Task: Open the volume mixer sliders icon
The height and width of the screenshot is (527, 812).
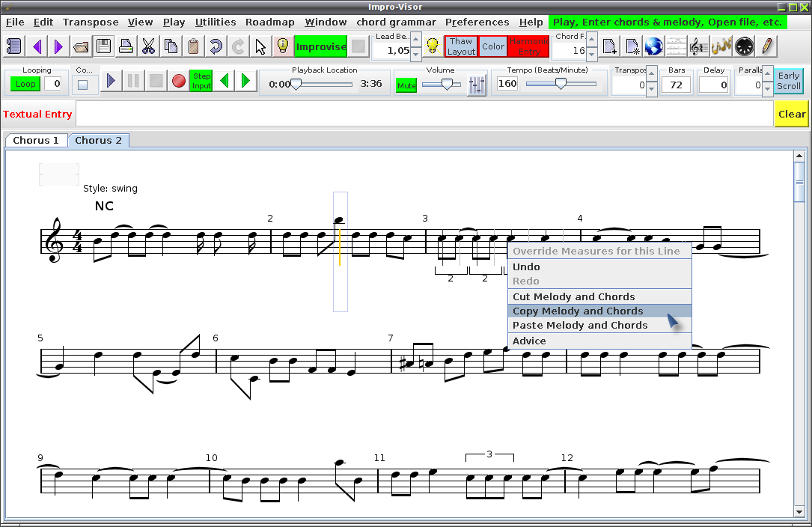Action: [x=477, y=85]
